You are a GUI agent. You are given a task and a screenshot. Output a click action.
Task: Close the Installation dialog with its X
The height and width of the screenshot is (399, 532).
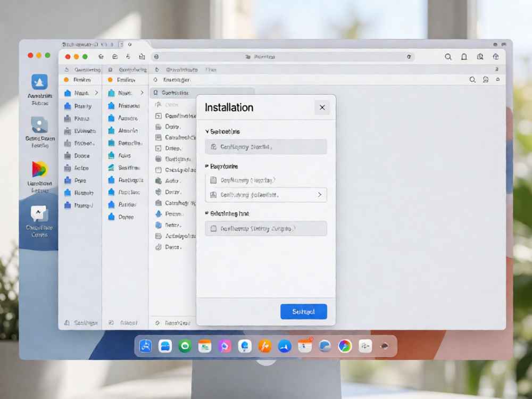point(322,107)
